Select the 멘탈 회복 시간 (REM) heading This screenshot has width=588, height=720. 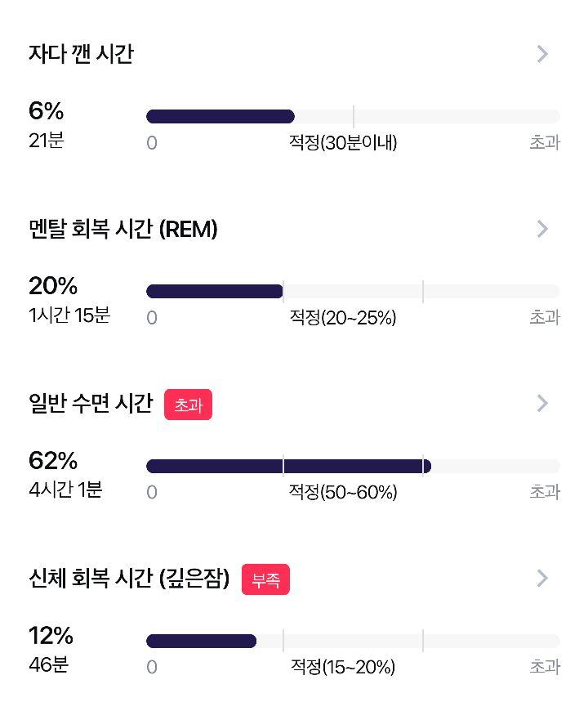[x=123, y=229]
